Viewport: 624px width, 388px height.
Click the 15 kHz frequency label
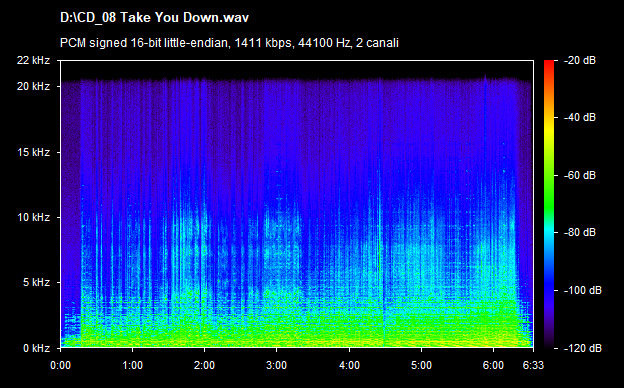[33, 152]
